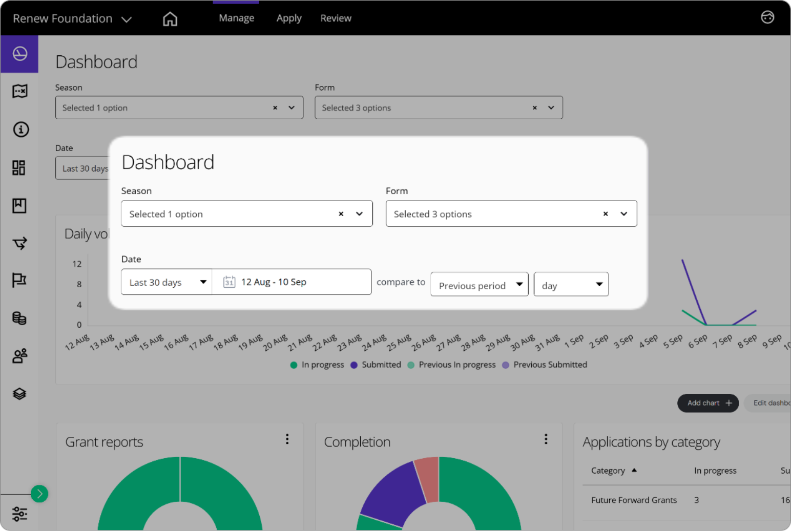Open the Previous period comparison dropdown
This screenshot has width=791, height=532.
click(x=479, y=285)
